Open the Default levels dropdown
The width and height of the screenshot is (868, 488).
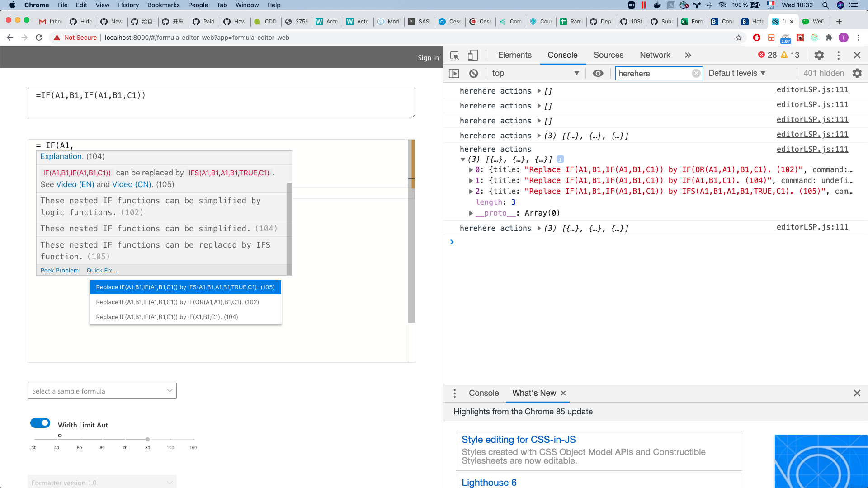pyautogui.click(x=736, y=73)
